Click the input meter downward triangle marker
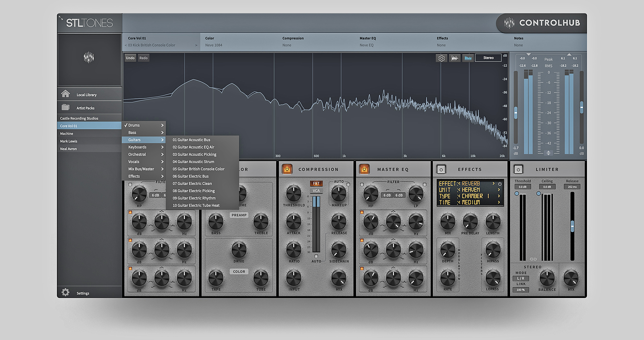This screenshot has width=644, height=340. [x=529, y=54]
